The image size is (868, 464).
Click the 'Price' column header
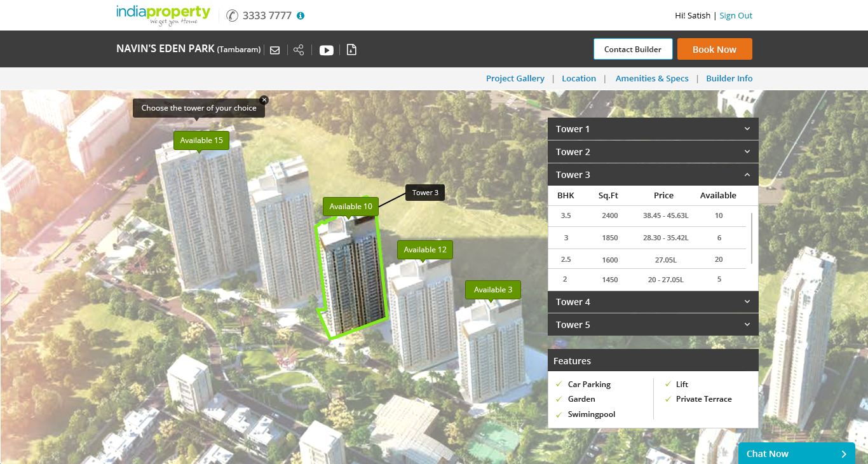click(x=663, y=195)
